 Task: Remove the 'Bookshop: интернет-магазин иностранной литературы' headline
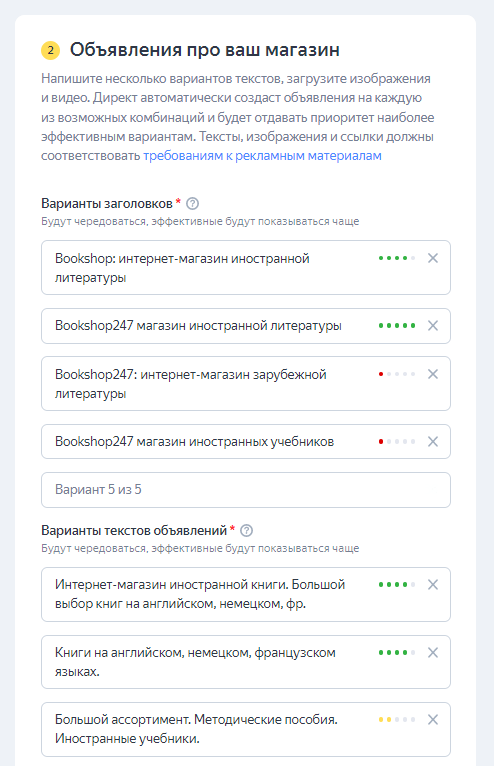433,258
